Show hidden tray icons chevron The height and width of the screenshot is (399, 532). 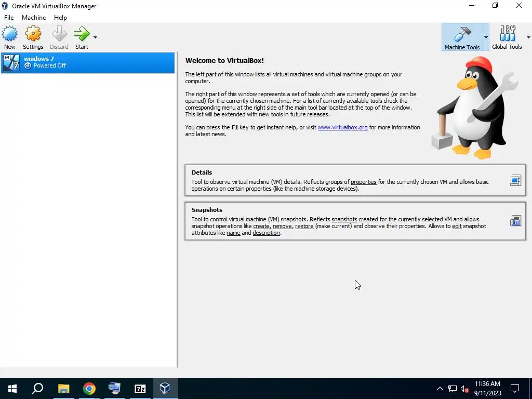point(440,389)
